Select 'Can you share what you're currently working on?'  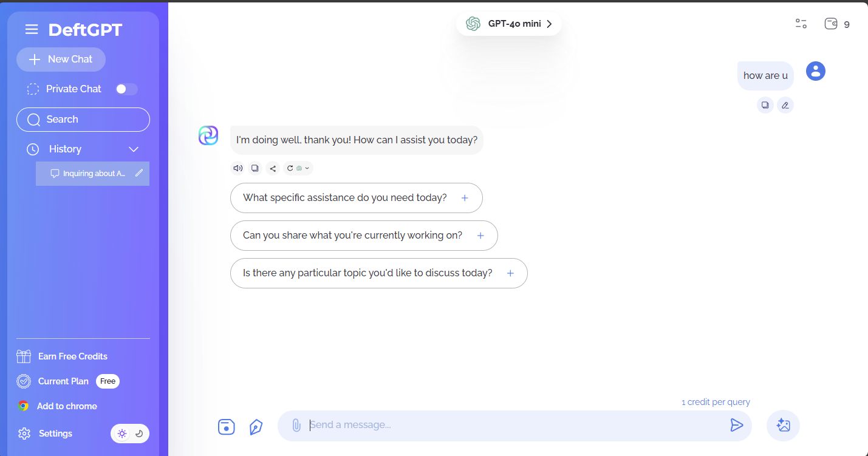[364, 236]
